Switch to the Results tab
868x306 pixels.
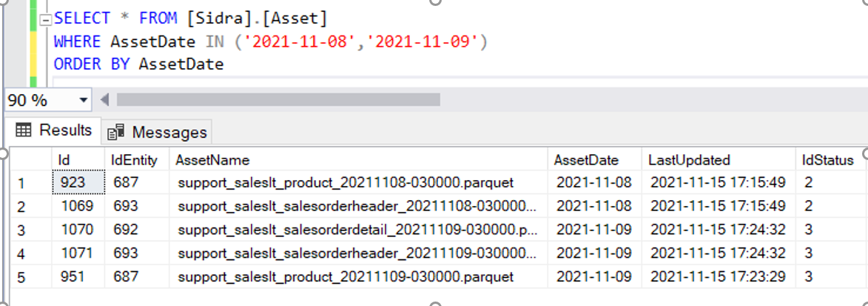click(54, 130)
